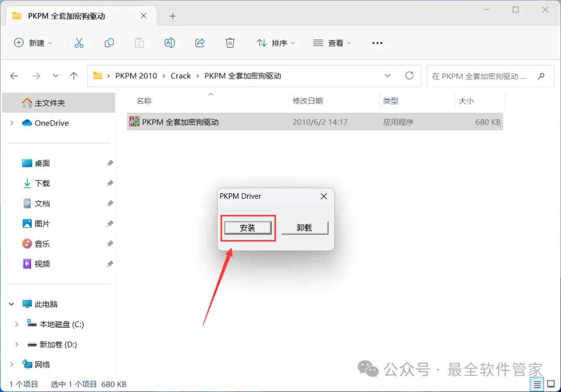Close the PKPM 全套加密狗驱动 tab

143,16
